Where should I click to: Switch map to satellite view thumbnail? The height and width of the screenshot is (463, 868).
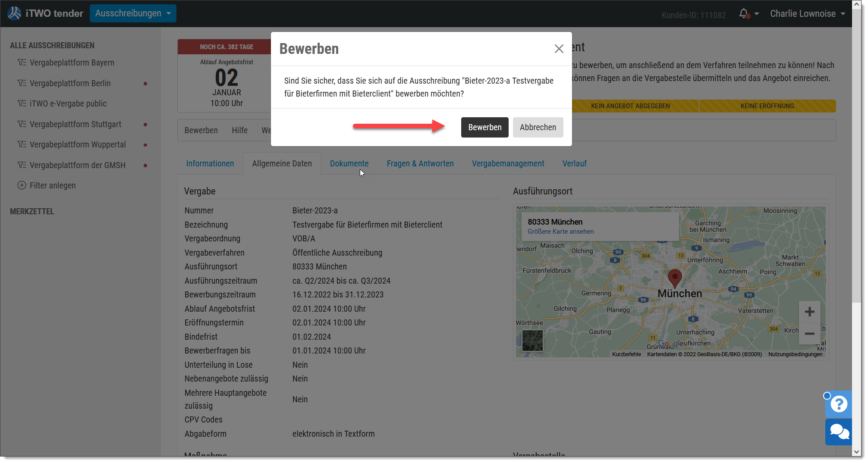[x=532, y=341]
